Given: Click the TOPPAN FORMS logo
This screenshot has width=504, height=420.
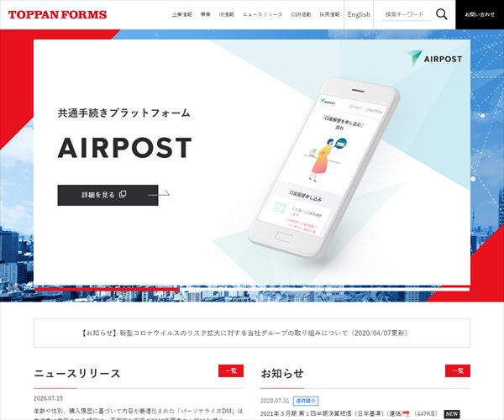Looking at the screenshot, I should click(57, 14).
